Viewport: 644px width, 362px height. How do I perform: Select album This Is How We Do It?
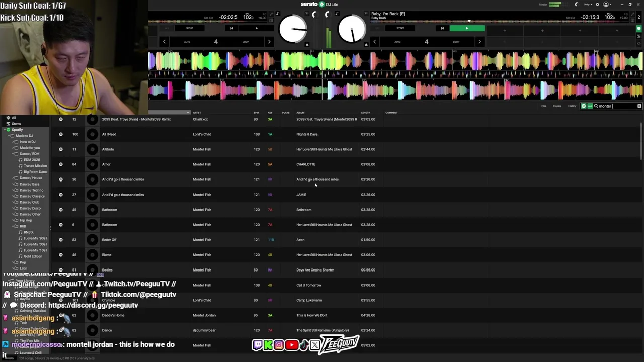[311, 315]
